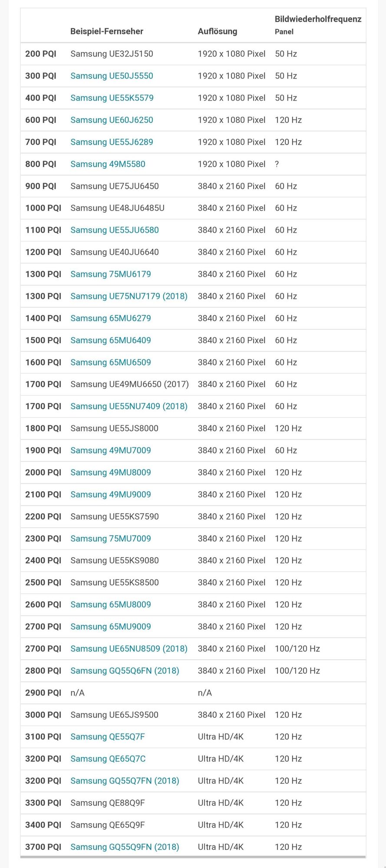386x868 pixels.
Task: Click the 300 PQI row label
Action: (41, 76)
